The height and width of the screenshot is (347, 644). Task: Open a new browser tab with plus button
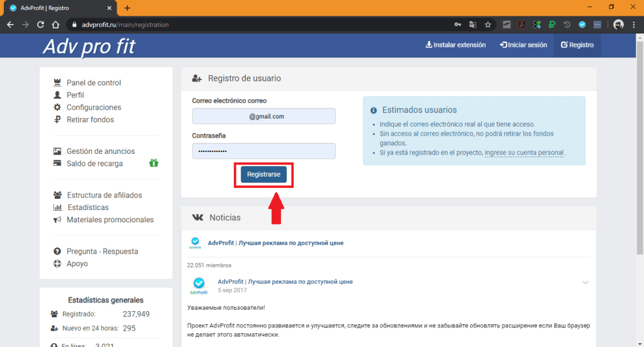[127, 8]
